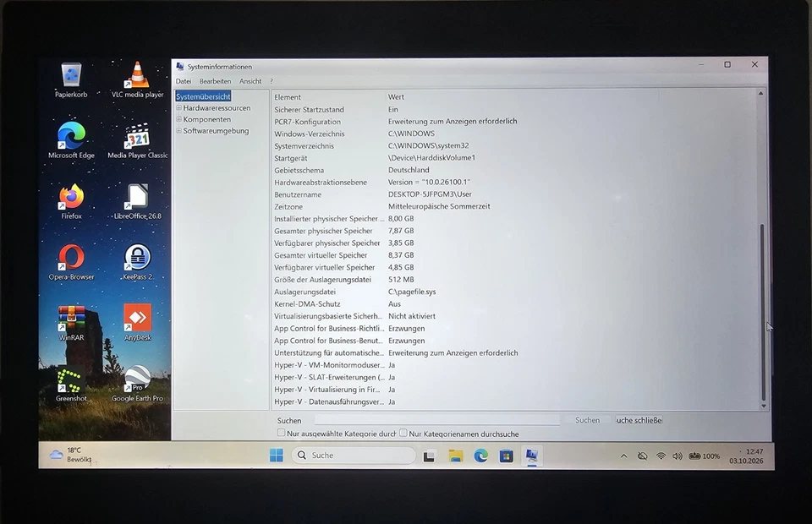The width and height of the screenshot is (812, 524).
Task: Open volume speaker tray icon
Action: [x=677, y=456]
